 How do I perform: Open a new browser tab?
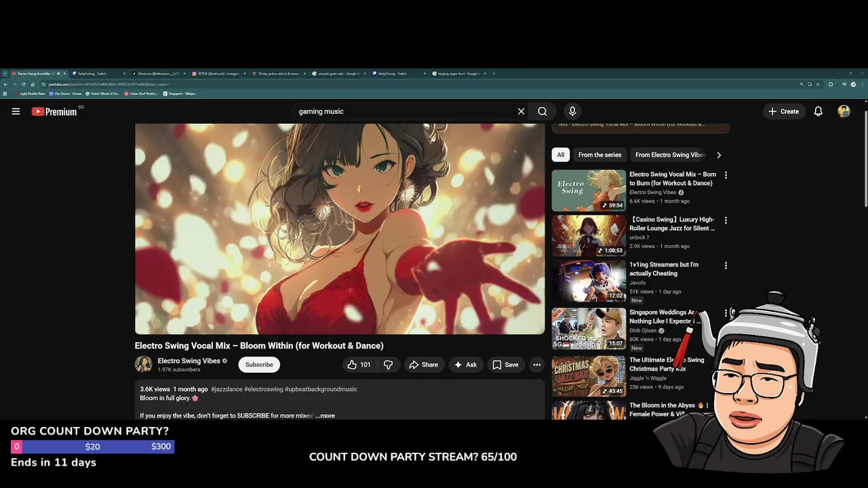[x=494, y=73]
